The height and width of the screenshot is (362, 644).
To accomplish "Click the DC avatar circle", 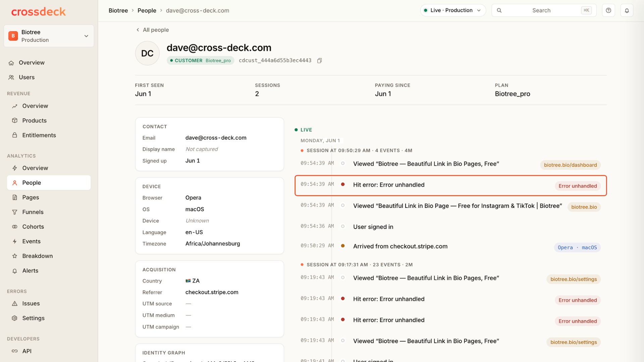I will tap(147, 53).
